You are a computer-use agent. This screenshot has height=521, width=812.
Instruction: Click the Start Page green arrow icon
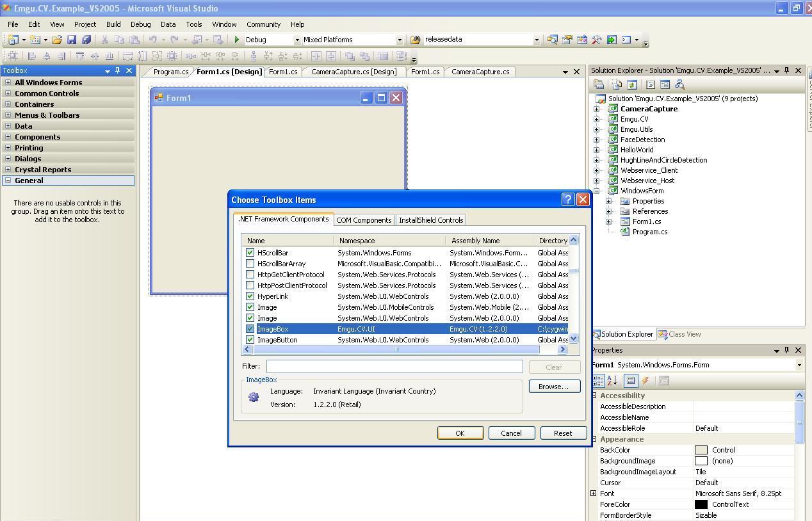[x=612, y=40]
